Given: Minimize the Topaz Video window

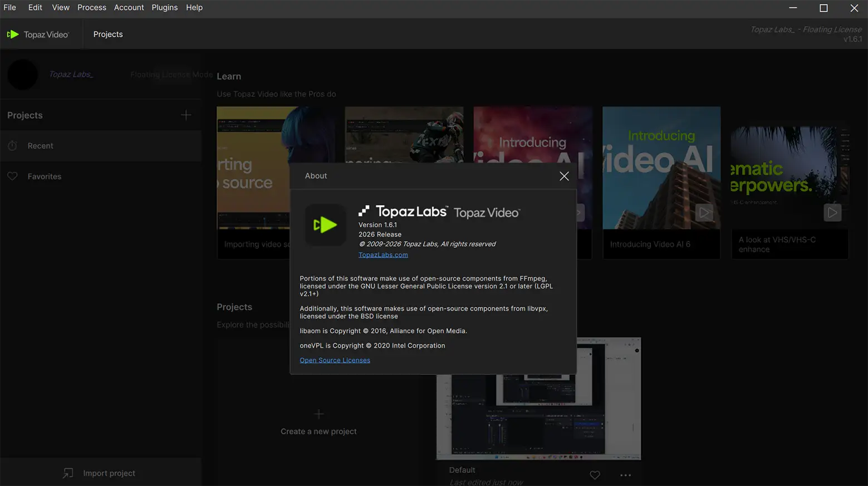Looking at the screenshot, I should pos(793,8).
